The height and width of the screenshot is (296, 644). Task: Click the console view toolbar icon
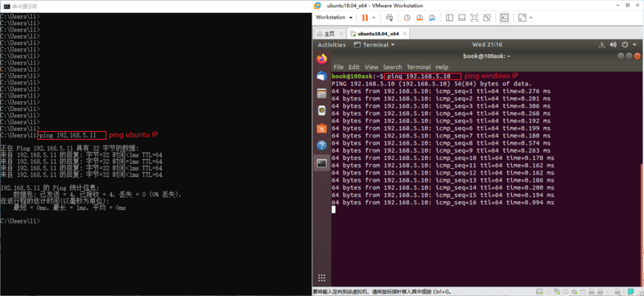point(505,18)
